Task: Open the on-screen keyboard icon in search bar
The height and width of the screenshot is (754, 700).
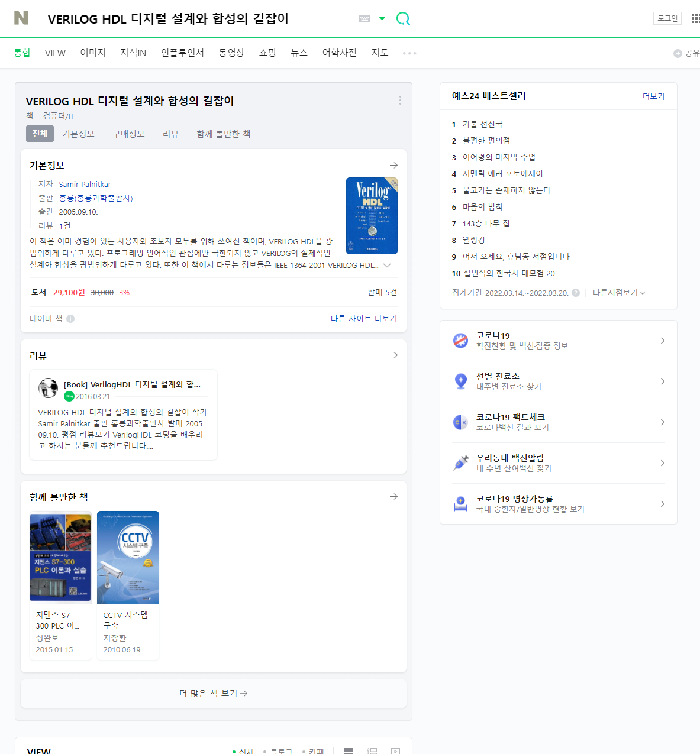Action: pos(364,19)
